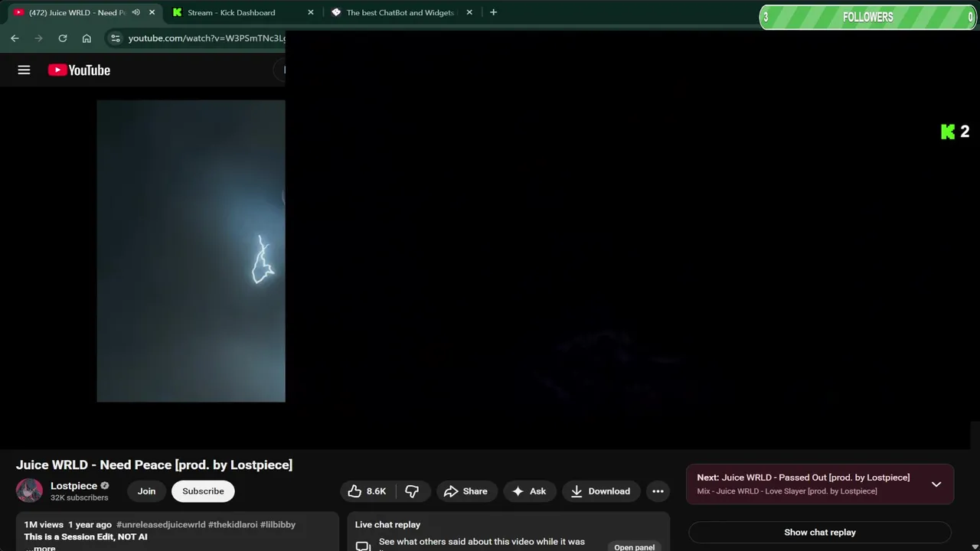Go to YouTube home via logo
This screenshot has width=980, height=551.
pos(79,70)
